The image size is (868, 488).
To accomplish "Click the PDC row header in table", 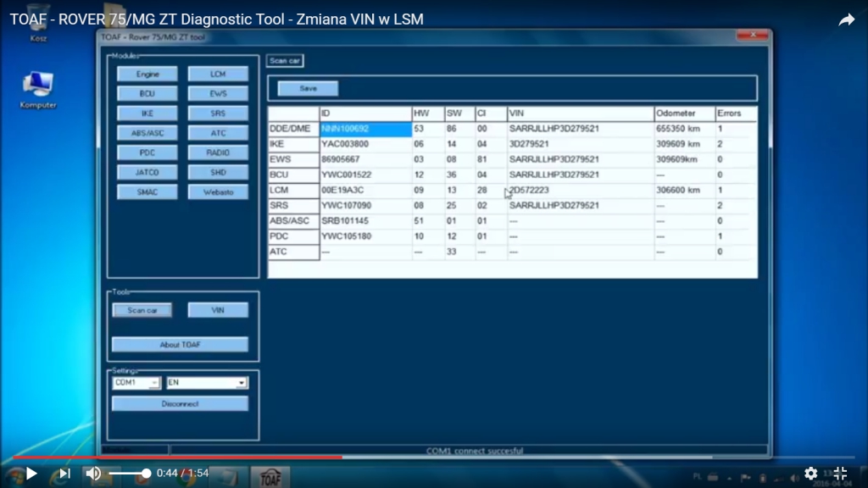I will 294,236.
